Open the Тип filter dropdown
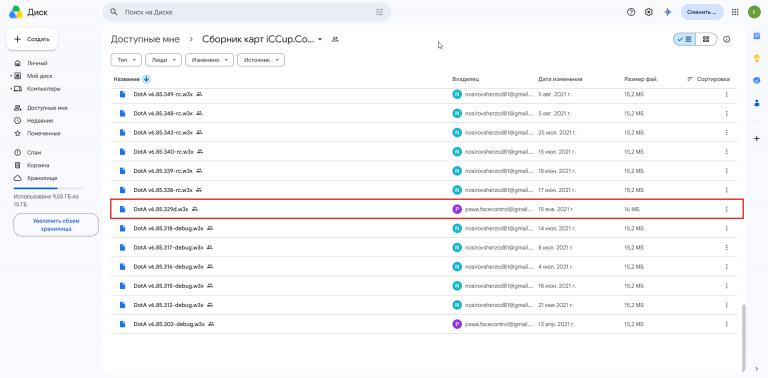768x378 pixels. point(126,60)
